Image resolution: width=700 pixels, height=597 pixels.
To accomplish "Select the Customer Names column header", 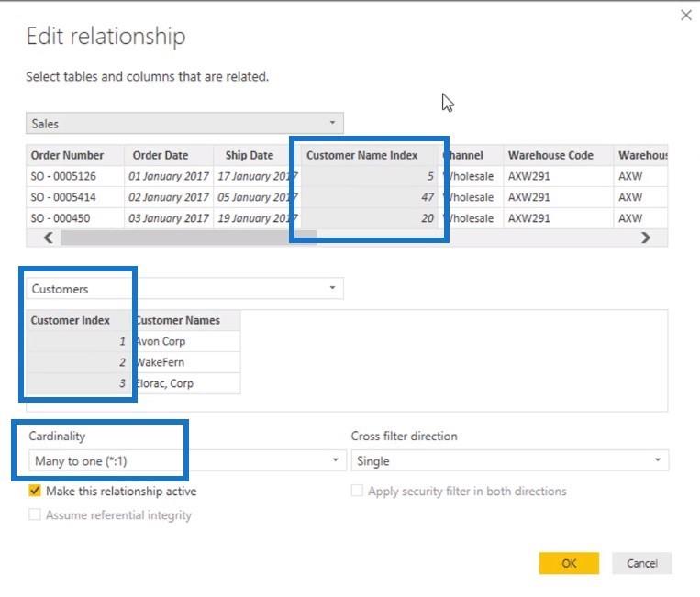I will pos(185,320).
